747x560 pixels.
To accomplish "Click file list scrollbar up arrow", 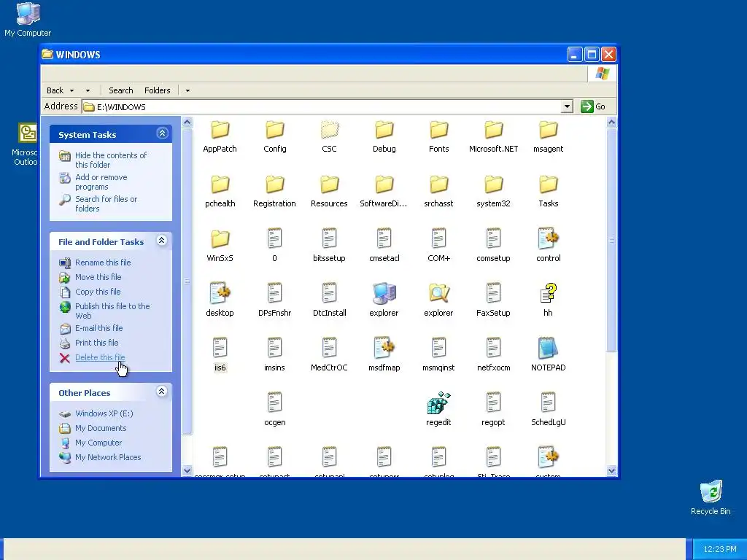I will [612, 122].
